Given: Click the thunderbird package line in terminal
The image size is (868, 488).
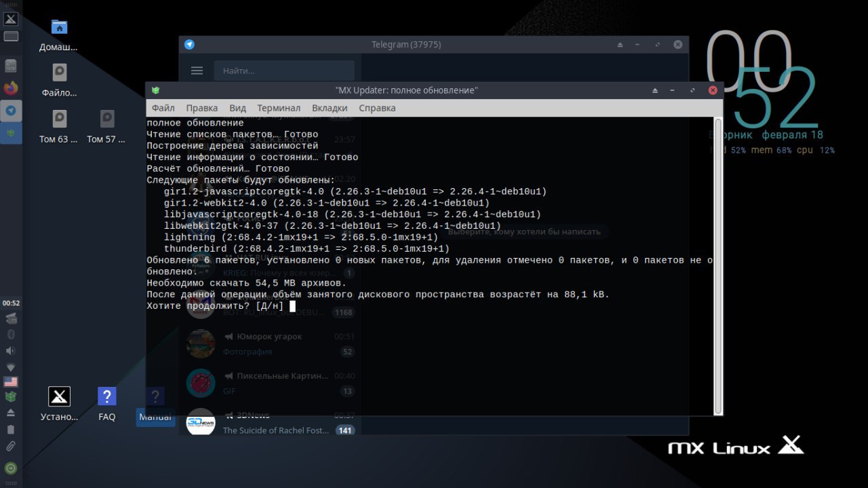Looking at the screenshot, I should pos(307,248).
